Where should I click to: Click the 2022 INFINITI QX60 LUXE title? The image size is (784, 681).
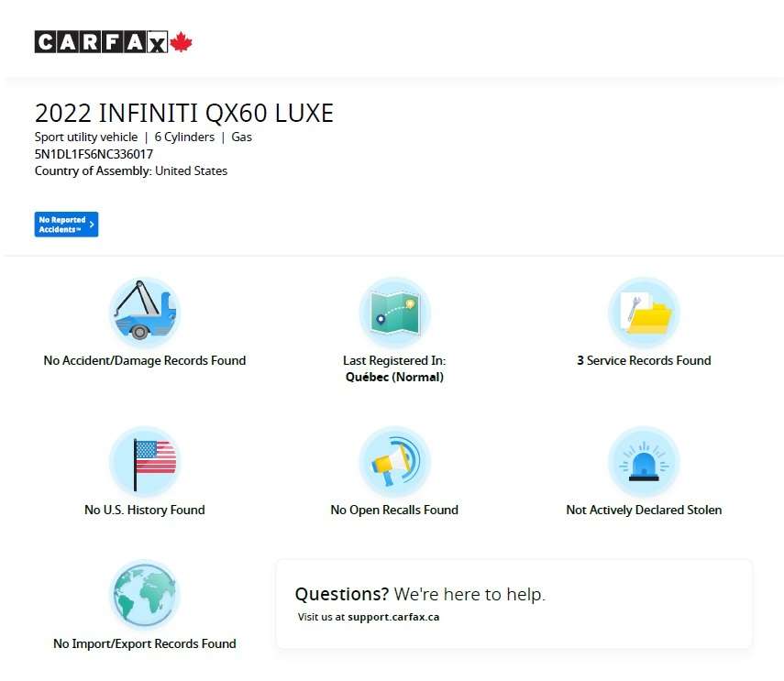[184, 114]
